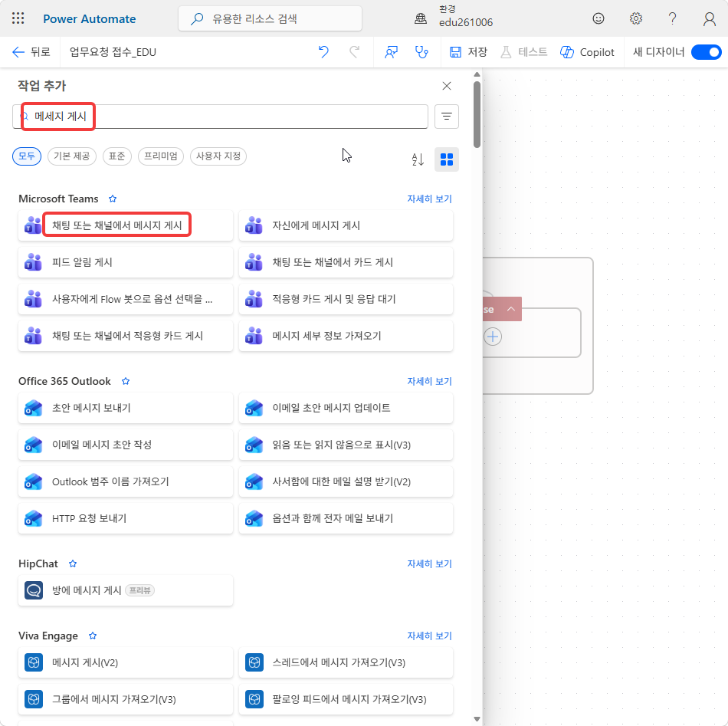Select 채팅 또는 채널에서 카드 게시 action

pyautogui.click(x=346, y=262)
